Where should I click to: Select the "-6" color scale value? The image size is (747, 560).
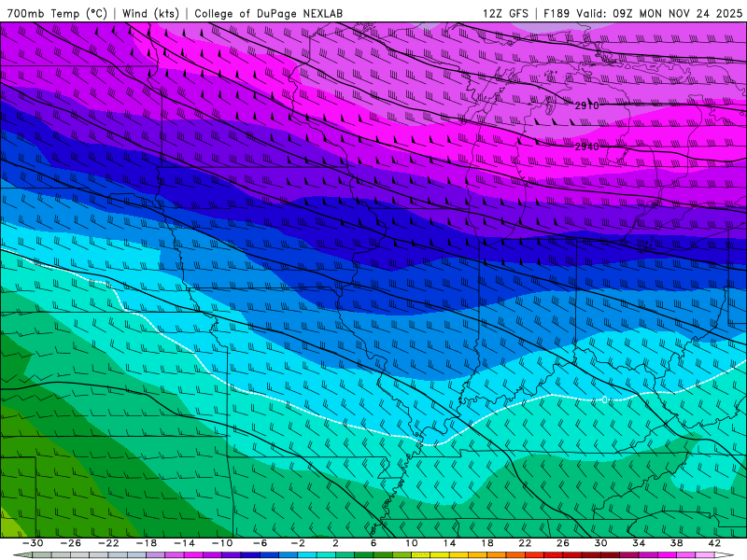(x=261, y=543)
